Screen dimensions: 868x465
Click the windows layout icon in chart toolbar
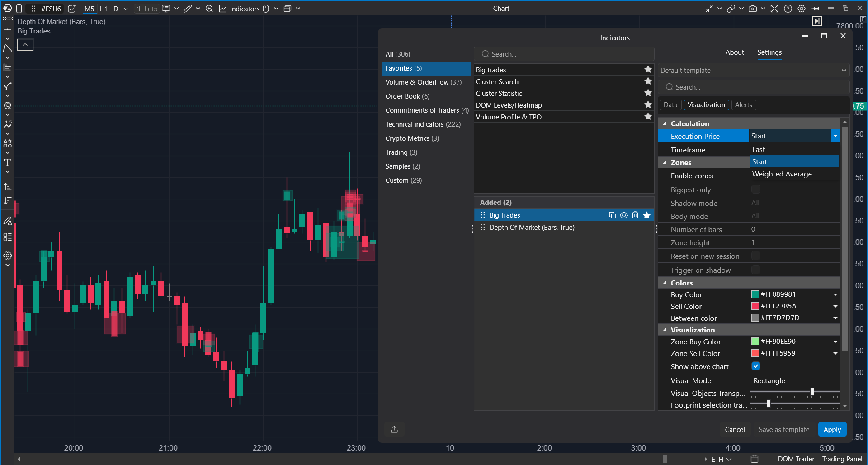[x=287, y=9]
